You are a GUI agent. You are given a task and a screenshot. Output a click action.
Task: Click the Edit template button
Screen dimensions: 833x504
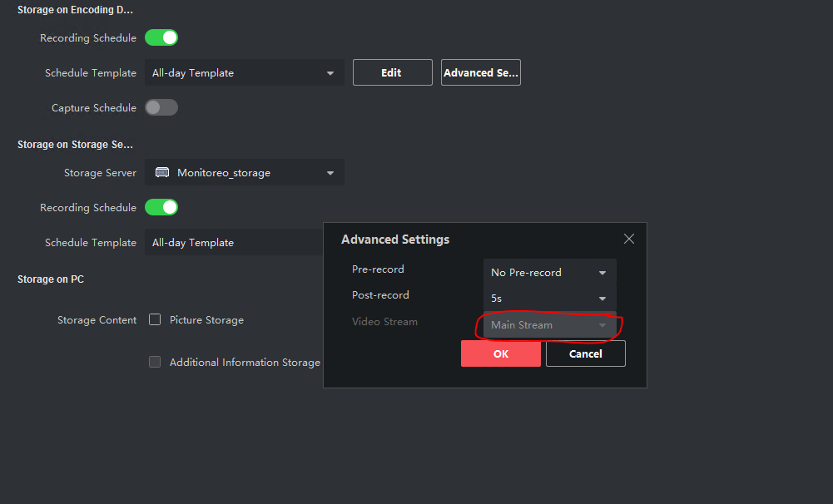(x=392, y=72)
